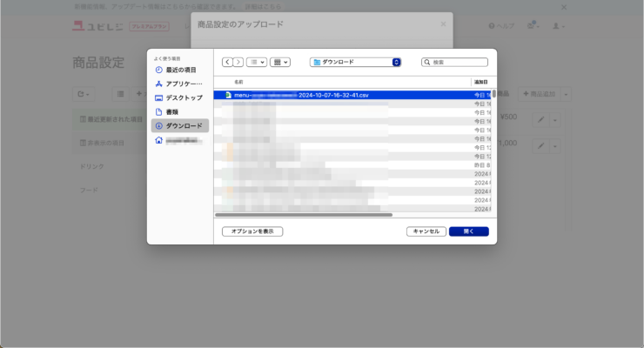Open the dropdown arrow next to 商品追加
The width and height of the screenshot is (644, 348).
pyautogui.click(x=566, y=94)
